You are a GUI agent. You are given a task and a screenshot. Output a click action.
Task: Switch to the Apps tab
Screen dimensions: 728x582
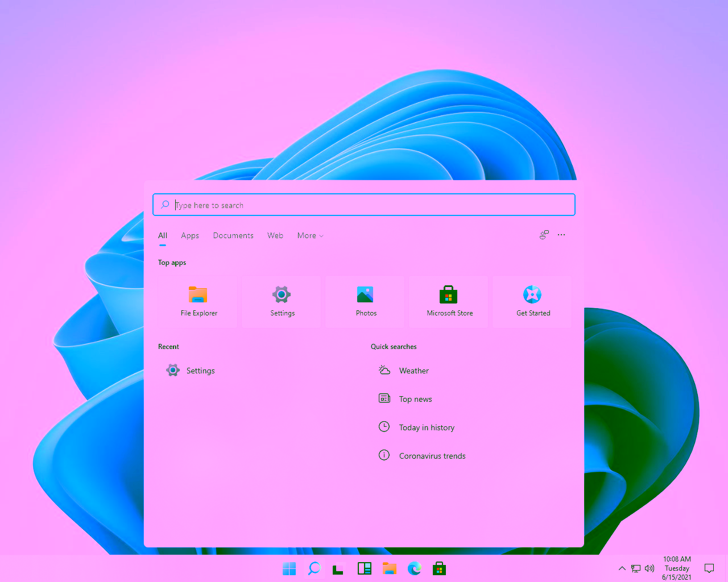(190, 235)
